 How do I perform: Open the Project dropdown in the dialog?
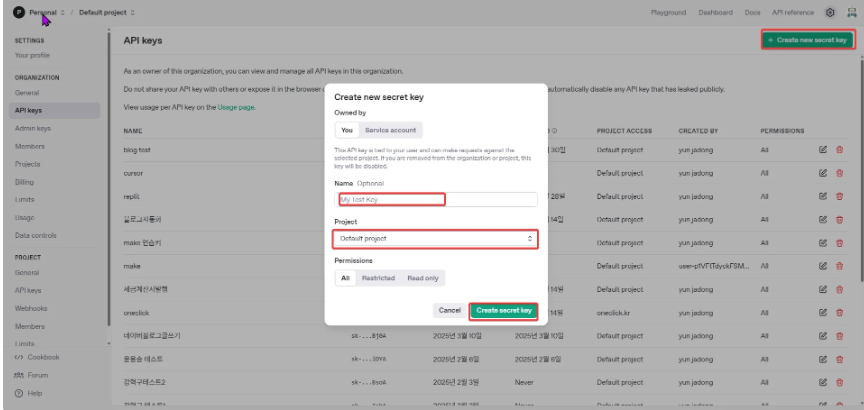(435, 239)
